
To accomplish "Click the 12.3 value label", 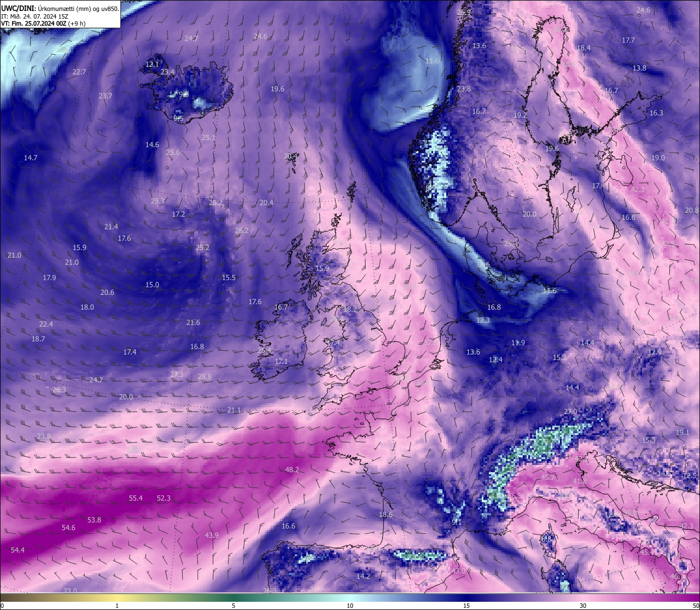I will (x=483, y=320).
